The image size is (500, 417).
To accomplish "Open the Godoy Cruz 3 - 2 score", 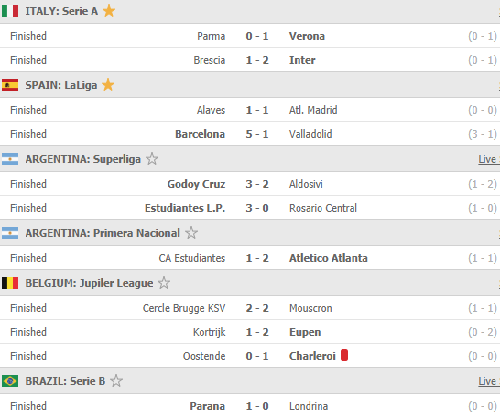I will pos(257,184).
